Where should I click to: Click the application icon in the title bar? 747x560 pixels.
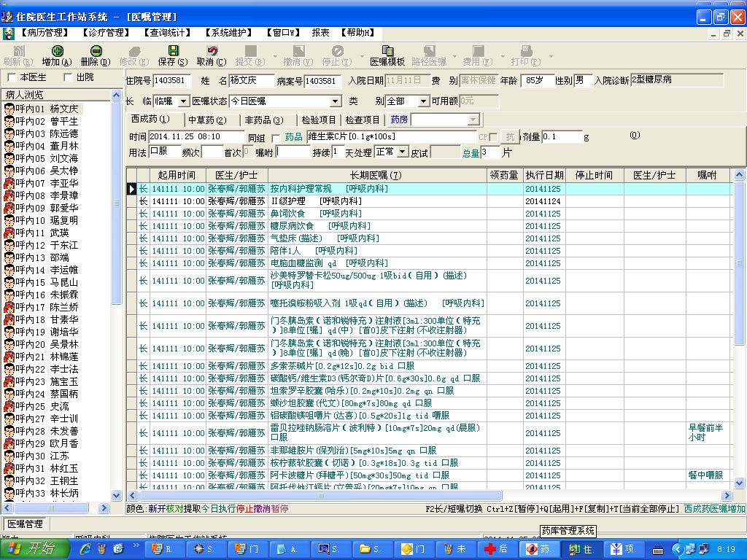tap(7, 17)
